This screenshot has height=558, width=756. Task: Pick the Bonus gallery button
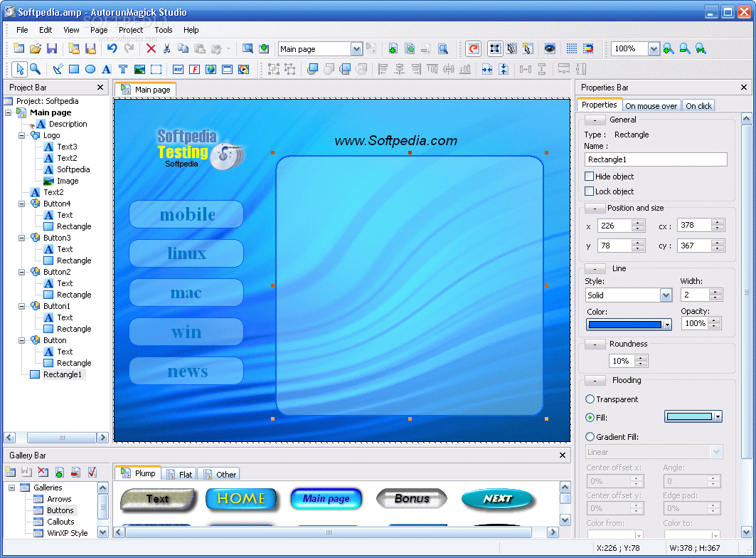tap(412, 499)
